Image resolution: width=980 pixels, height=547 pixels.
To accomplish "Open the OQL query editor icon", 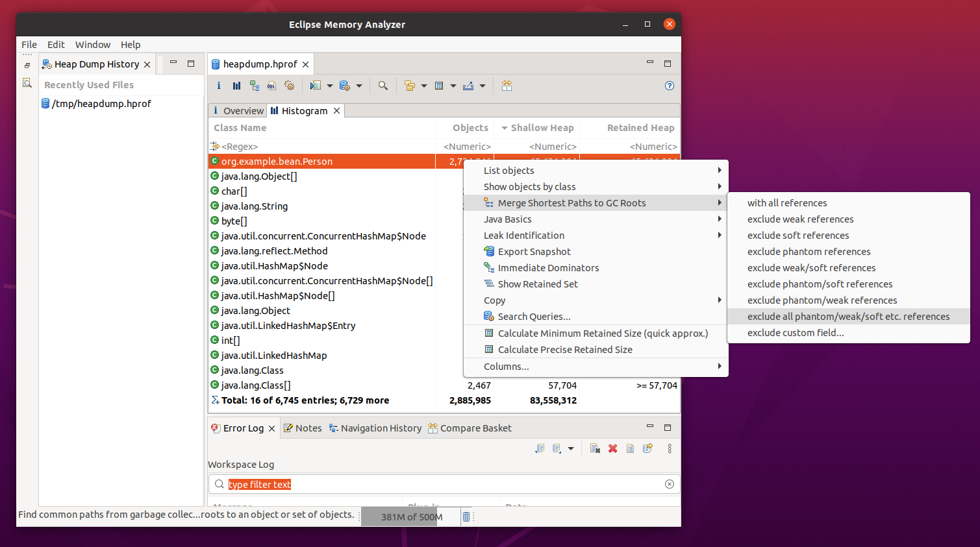I will [271, 86].
